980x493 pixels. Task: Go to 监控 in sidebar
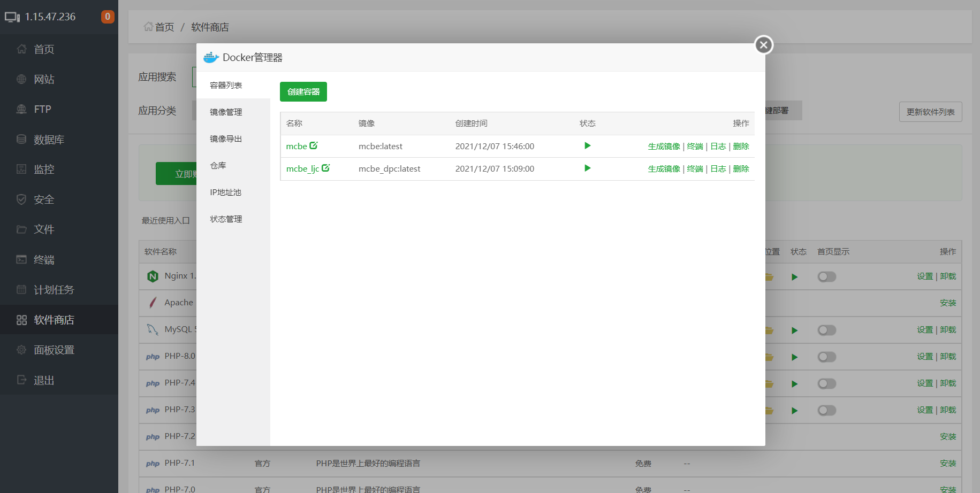pos(59,169)
